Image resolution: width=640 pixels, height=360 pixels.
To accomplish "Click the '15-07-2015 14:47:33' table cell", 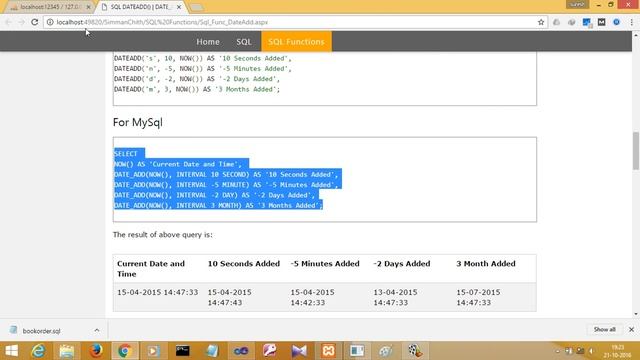I will [478, 298].
